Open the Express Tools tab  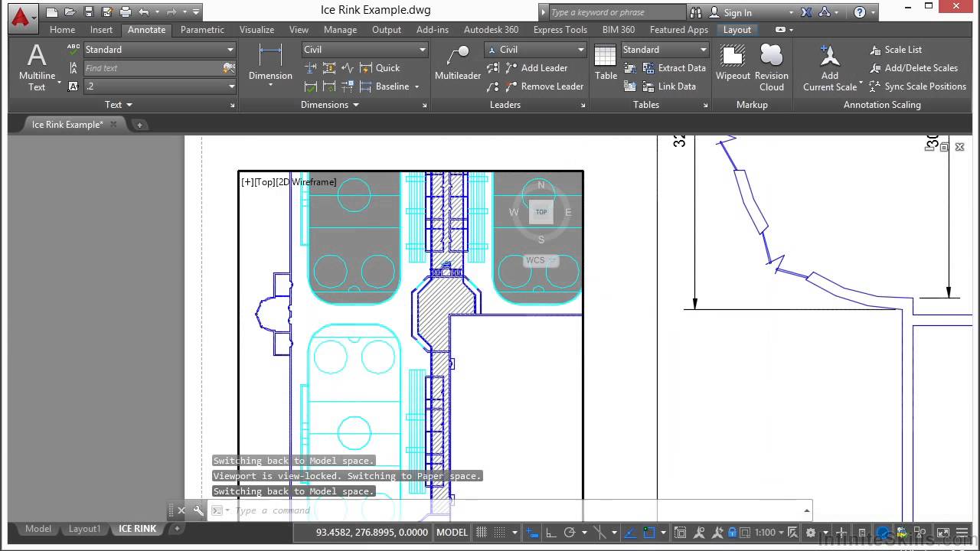[x=560, y=30]
